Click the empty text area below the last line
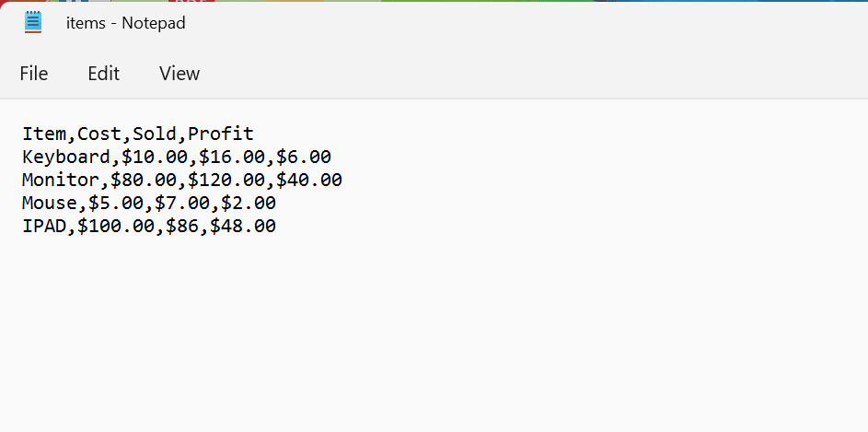868x432 pixels. click(x=433, y=341)
